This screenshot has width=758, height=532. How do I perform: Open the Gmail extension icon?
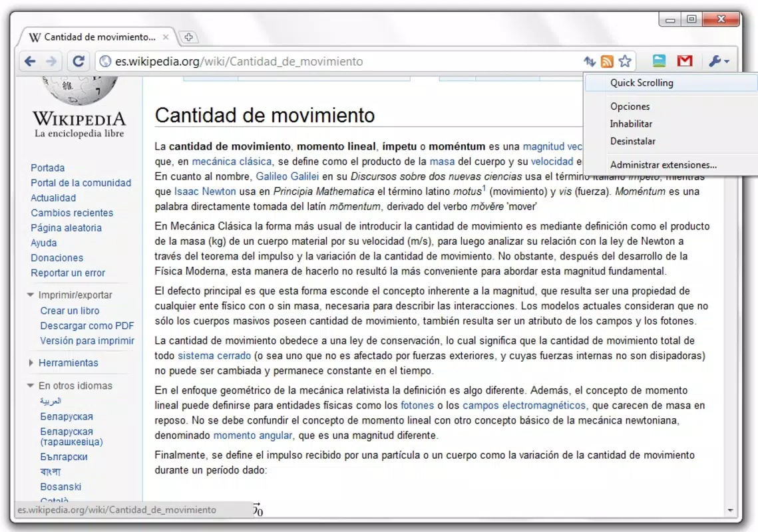[x=685, y=61]
